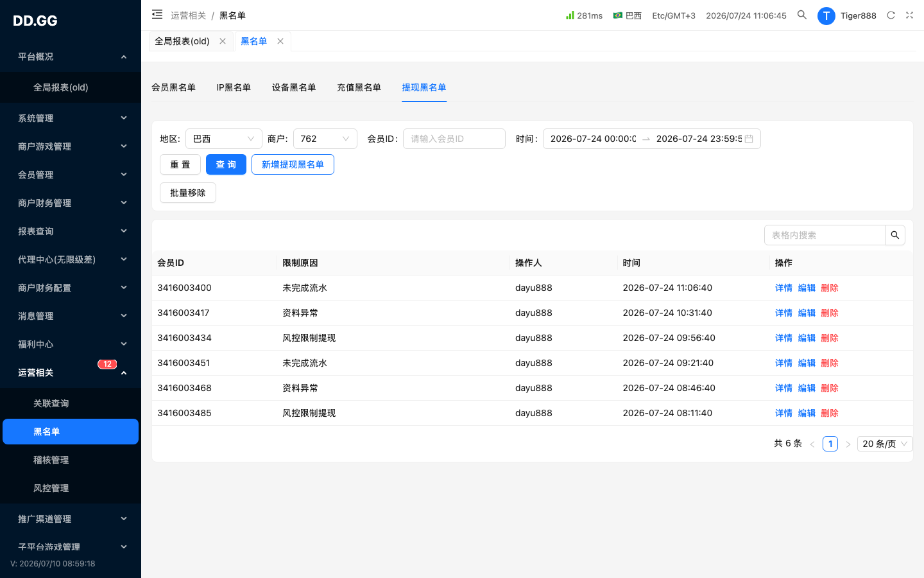Image resolution: width=924 pixels, height=578 pixels.
Task: Open 全局报表(old) in the sidebar
Action: [71, 87]
